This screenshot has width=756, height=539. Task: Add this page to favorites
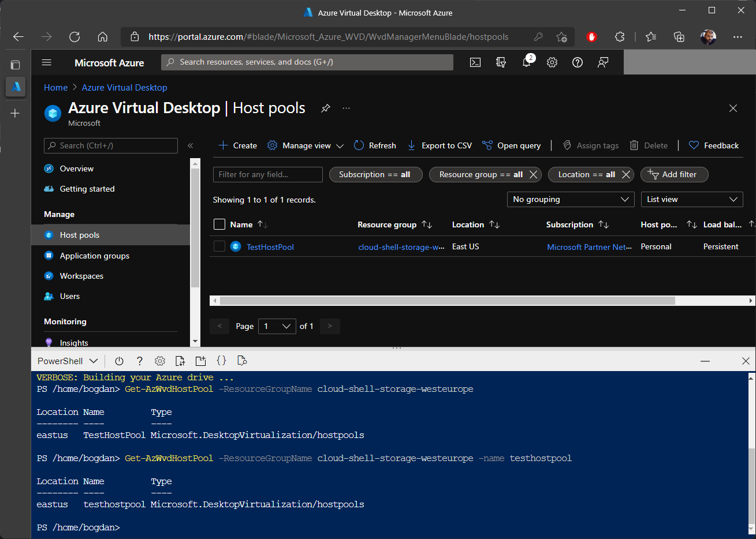coord(561,37)
